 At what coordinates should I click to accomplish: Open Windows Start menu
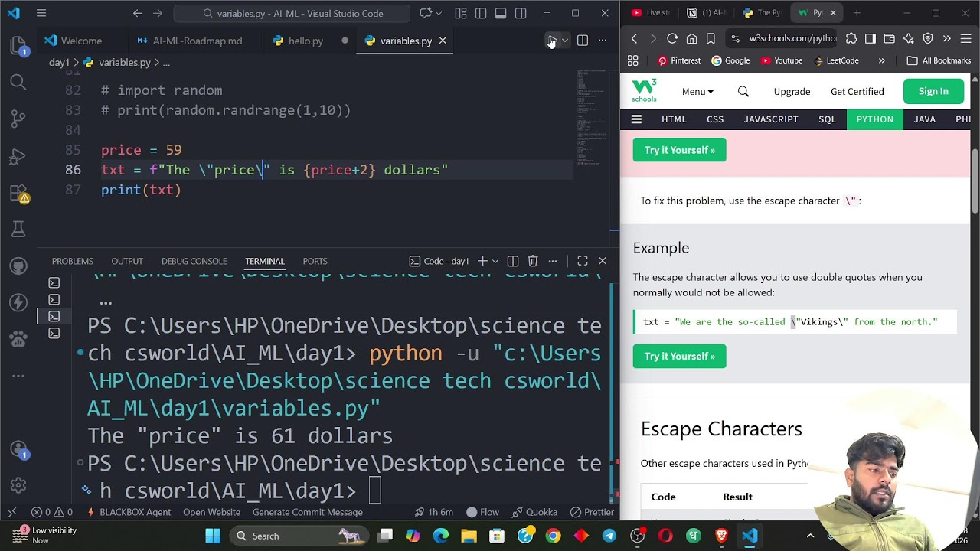pyautogui.click(x=213, y=536)
